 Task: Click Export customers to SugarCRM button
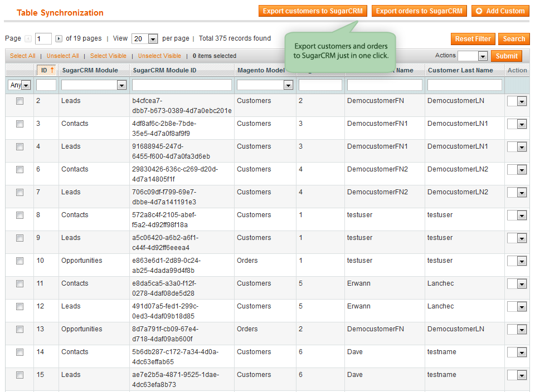[313, 11]
